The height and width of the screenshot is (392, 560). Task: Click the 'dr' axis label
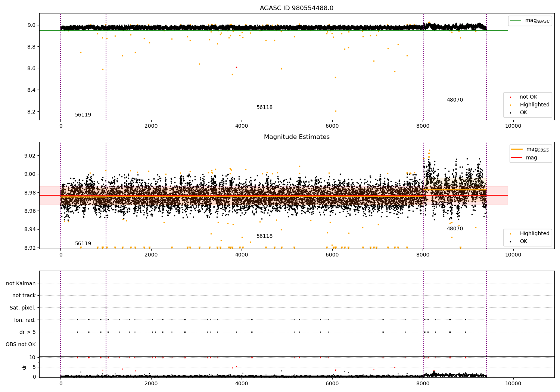pyautogui.click(x=24, y=367)
